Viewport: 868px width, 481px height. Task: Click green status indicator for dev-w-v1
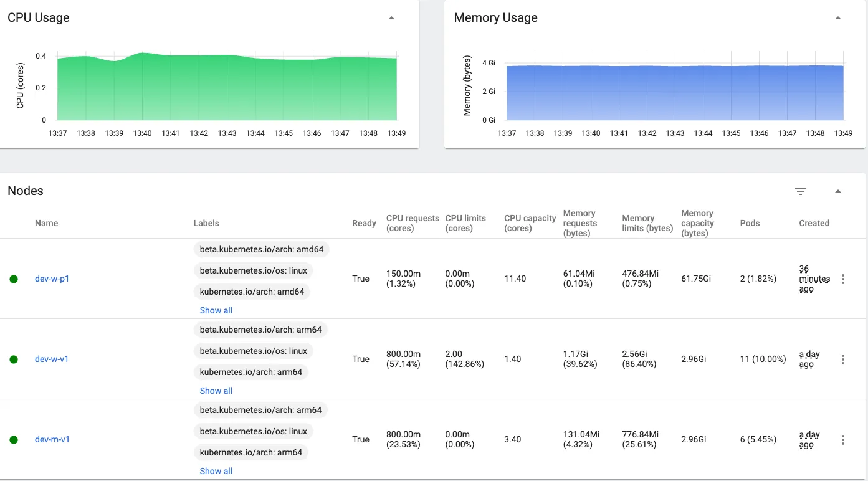coord(14,360)
